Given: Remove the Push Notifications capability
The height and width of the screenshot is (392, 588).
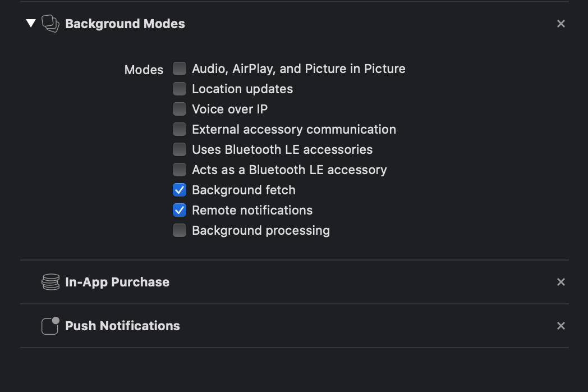Looking at the screenshot, I should (561, 326).
